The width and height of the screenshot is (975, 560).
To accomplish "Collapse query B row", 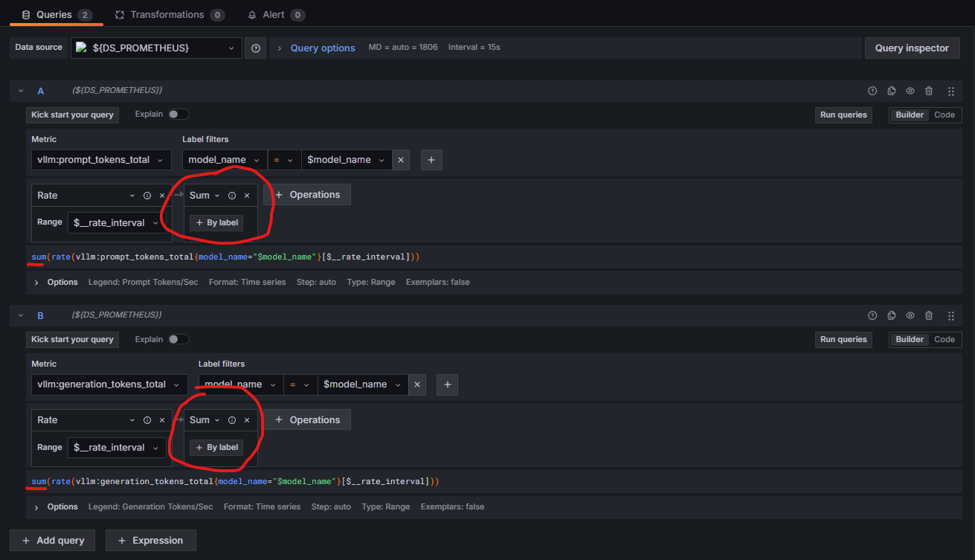I will pyautogui.click(x=21, y=315).
